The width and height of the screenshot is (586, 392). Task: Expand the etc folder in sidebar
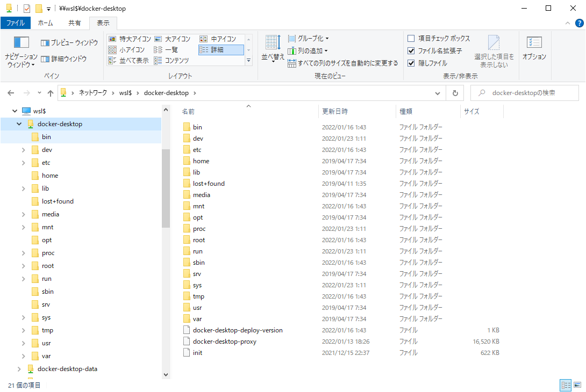click(24, 162)
